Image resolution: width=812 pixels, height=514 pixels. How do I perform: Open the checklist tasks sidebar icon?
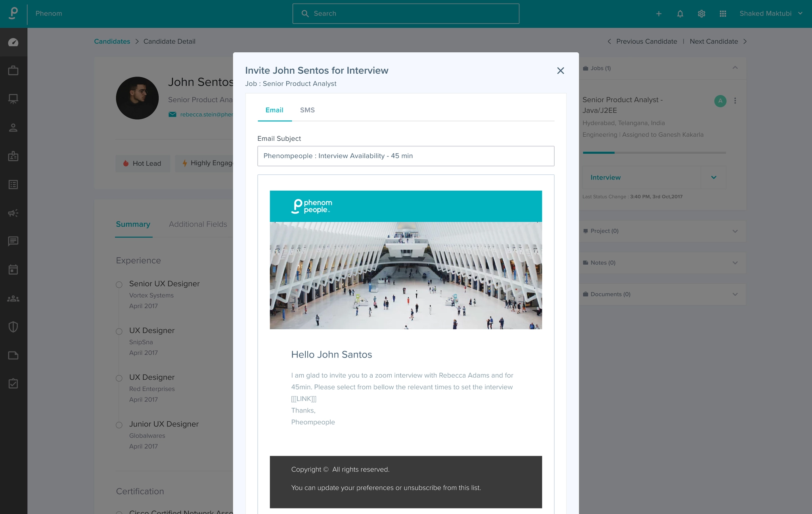13,384
